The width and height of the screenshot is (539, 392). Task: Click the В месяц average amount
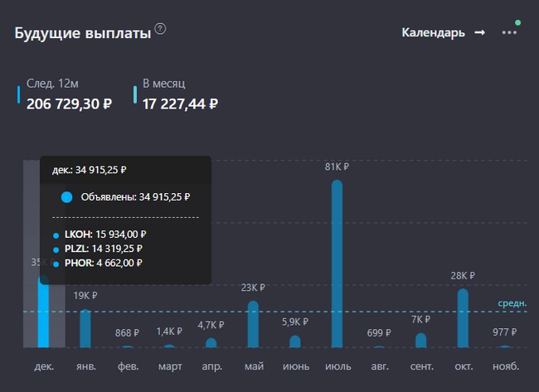tap(180, 104)
